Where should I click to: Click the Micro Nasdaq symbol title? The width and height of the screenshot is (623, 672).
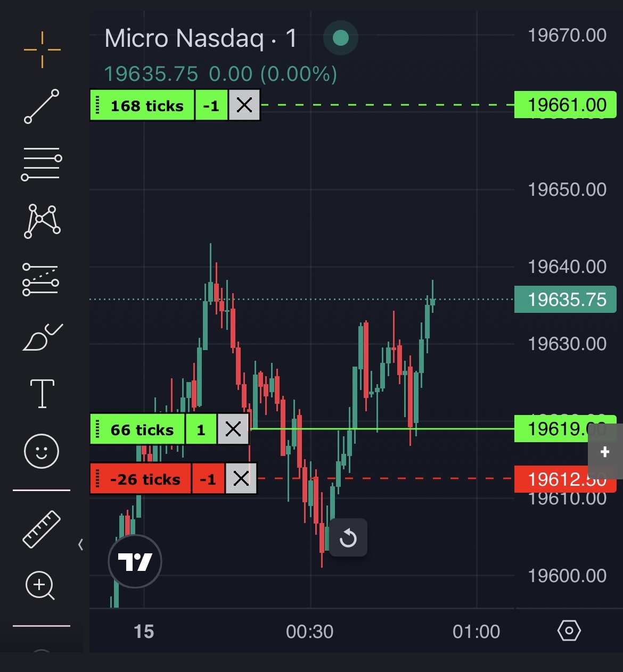(x=201, y=38)
